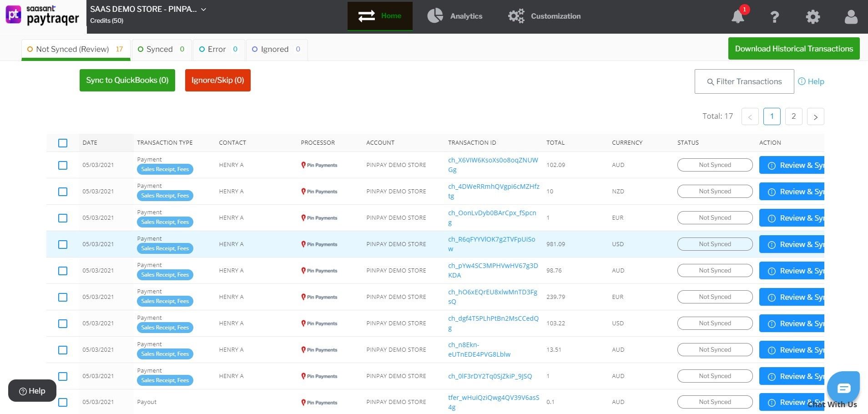Open the Customization menu
The image size is (868, 414).
coord(545,16)
